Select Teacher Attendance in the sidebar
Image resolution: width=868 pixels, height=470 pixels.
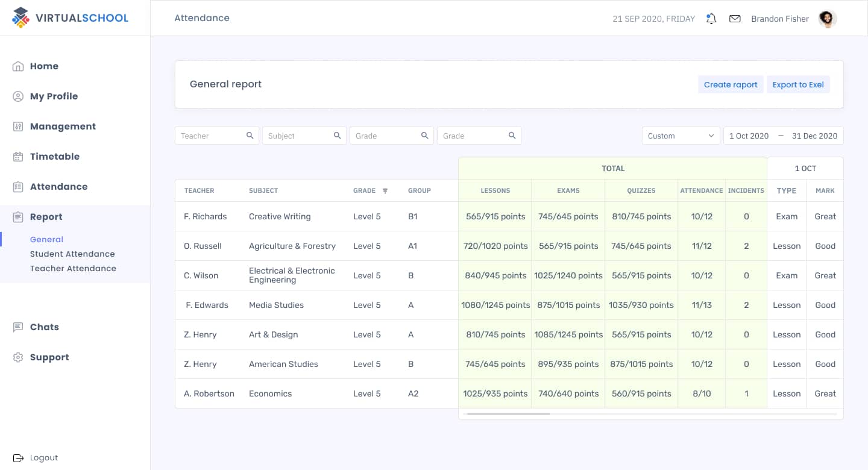73,269
